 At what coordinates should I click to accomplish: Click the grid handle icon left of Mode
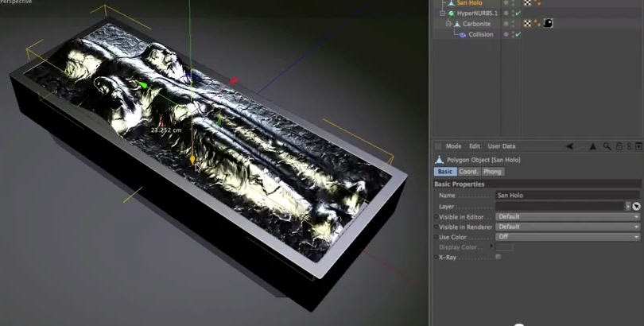[x=438, y=146]
